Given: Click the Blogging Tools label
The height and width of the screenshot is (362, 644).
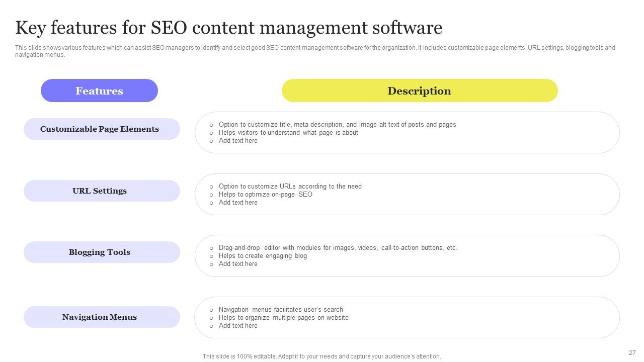Looking at the screenshot, I should 102,252.
